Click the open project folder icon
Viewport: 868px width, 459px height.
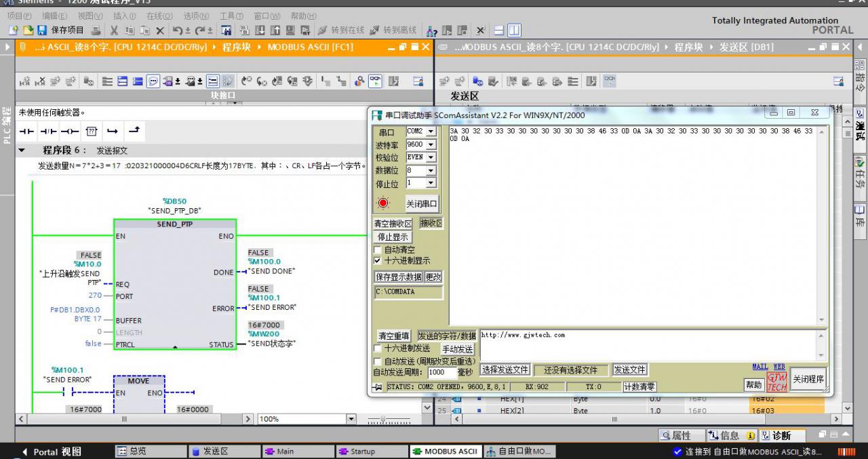tap(28, 30)
